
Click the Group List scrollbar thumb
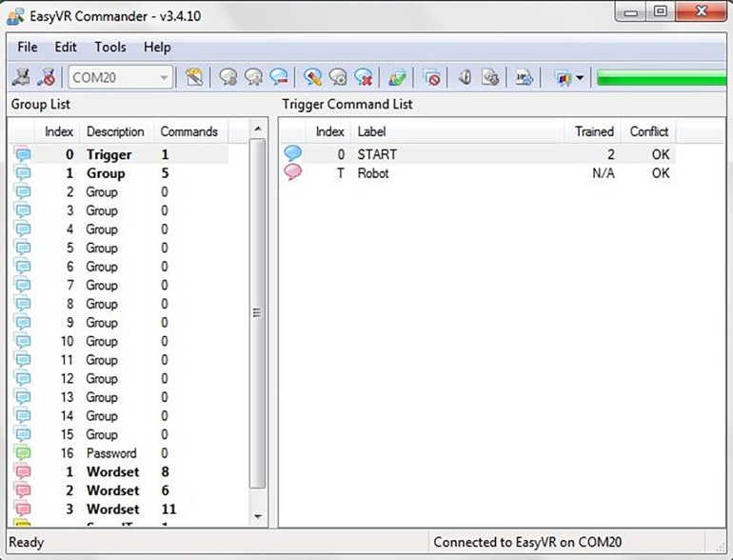(257, 313)
